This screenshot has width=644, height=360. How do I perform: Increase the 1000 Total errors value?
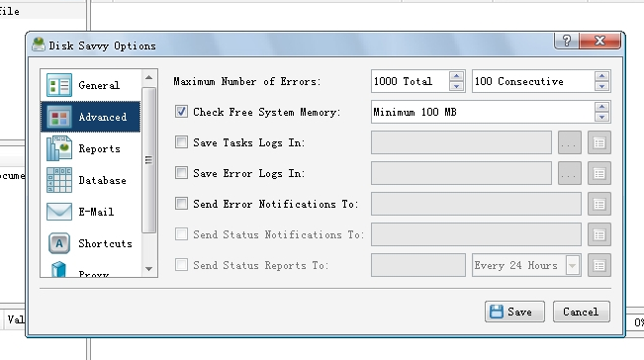pos(456,76)
